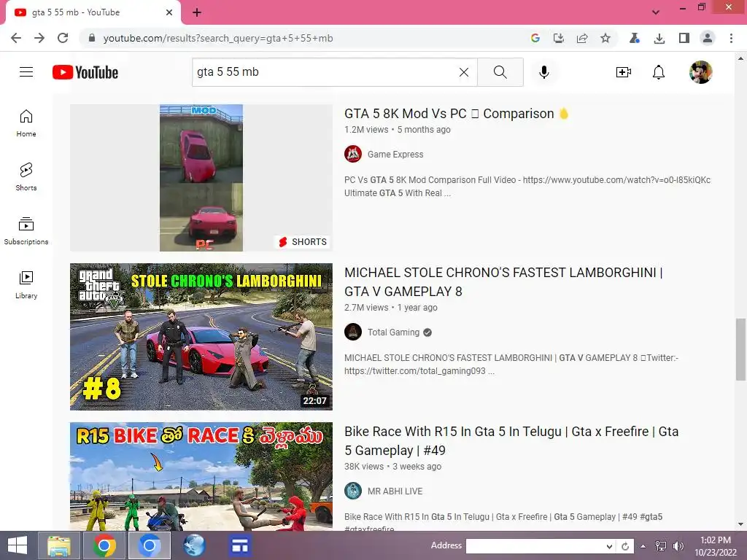Expand the taskbar Address dropdown arrow
Viewport: 747px width, 560px height.
click(609, 546)
